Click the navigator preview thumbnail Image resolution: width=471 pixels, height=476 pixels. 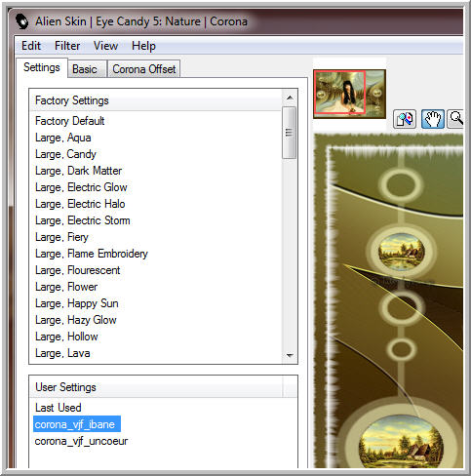pyautogui.click(x=349, y=94)
